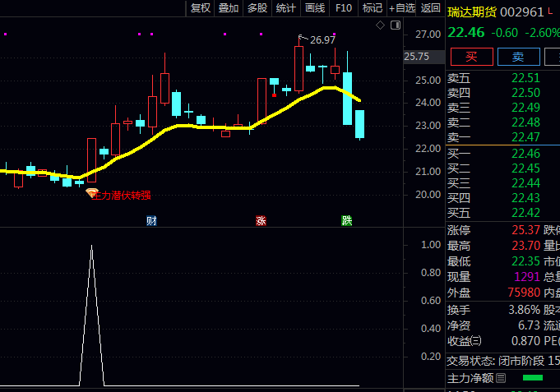
Task: Select the 买四 price 22.43
Action: [525, 198]
